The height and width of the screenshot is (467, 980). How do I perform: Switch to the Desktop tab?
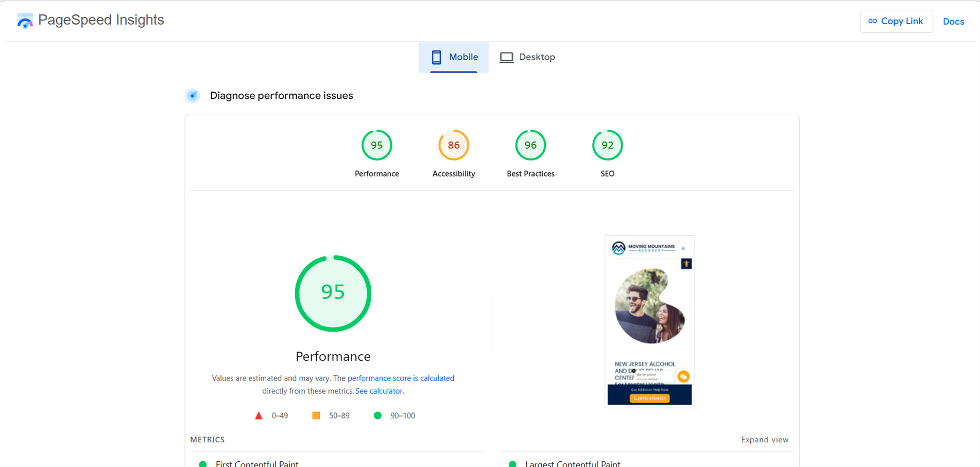527,57
